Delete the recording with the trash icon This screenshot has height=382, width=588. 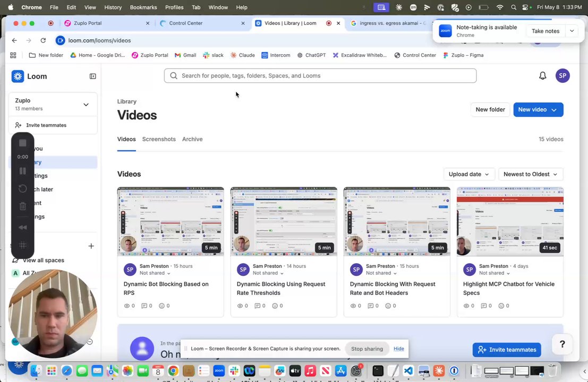pos(22,206)
